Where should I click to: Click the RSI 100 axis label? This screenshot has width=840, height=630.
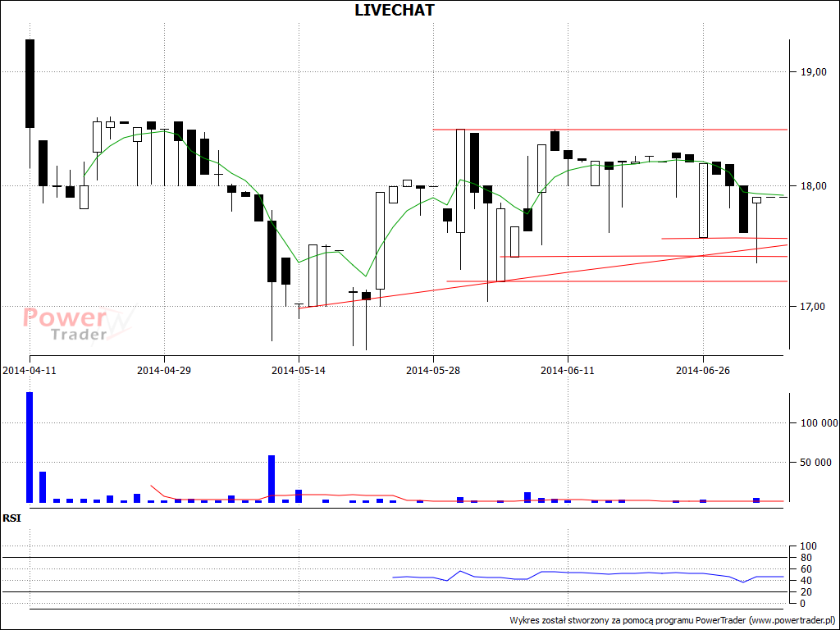[808, 546]
